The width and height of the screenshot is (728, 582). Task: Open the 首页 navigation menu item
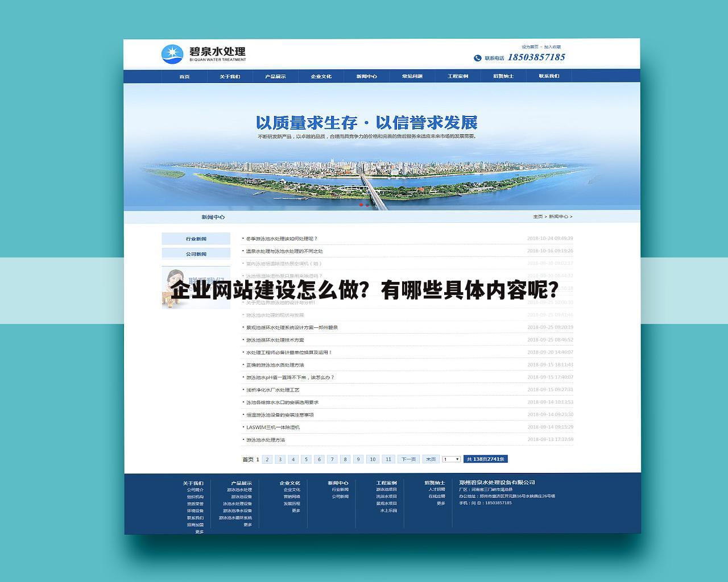pyautogui.click(x=184, y=76)
